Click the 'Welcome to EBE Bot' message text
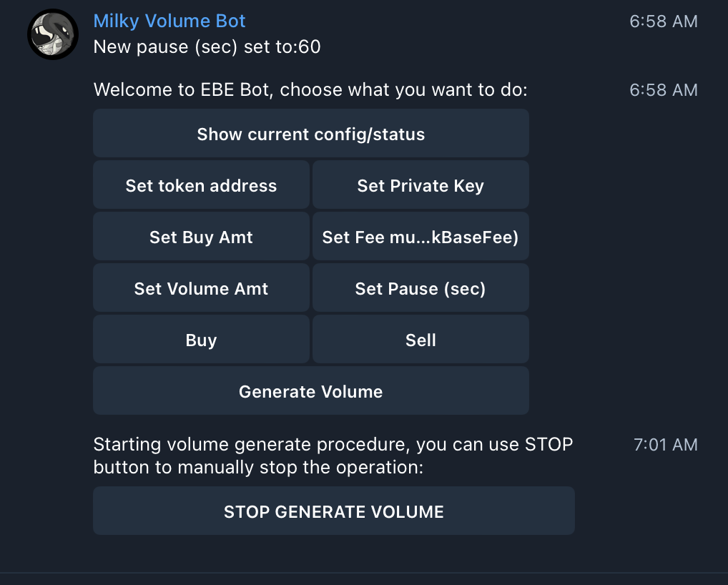Viewport: 728px width, 585px height. point(310,90)
